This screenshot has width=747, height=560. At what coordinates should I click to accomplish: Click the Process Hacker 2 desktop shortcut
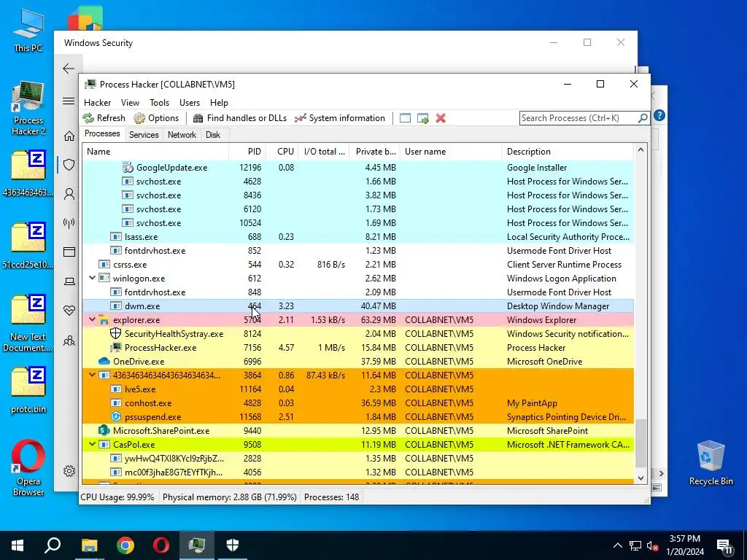point(28,109)
